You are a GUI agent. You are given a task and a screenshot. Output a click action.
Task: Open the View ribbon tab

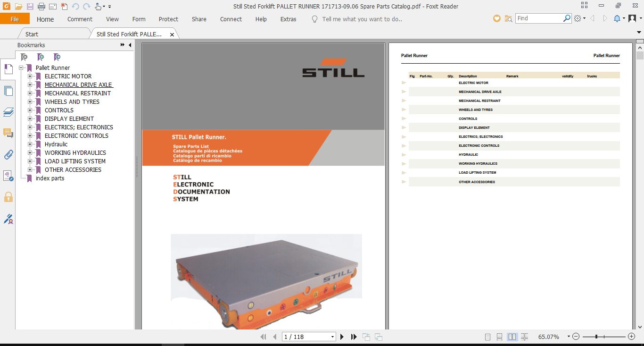point(112,19)
